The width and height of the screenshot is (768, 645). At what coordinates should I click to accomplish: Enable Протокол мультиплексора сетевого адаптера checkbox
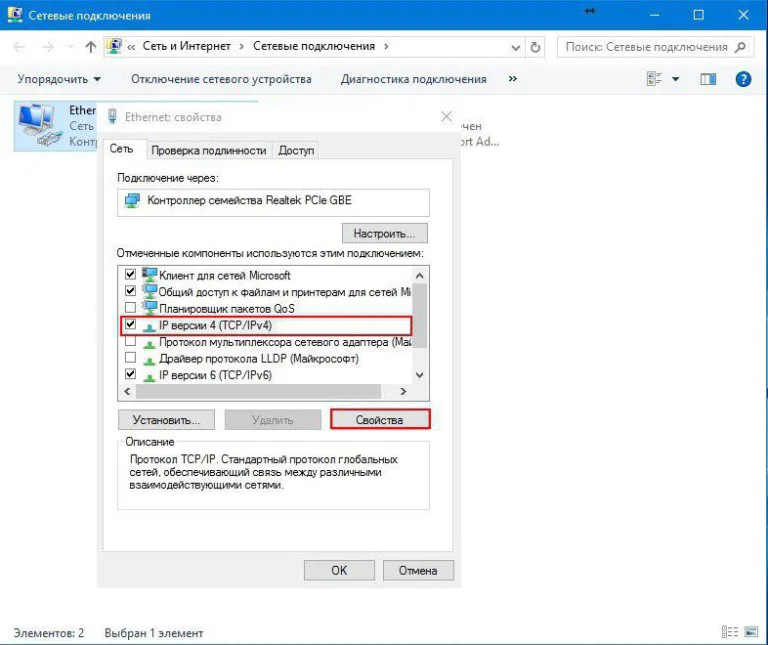coord(130,341)
